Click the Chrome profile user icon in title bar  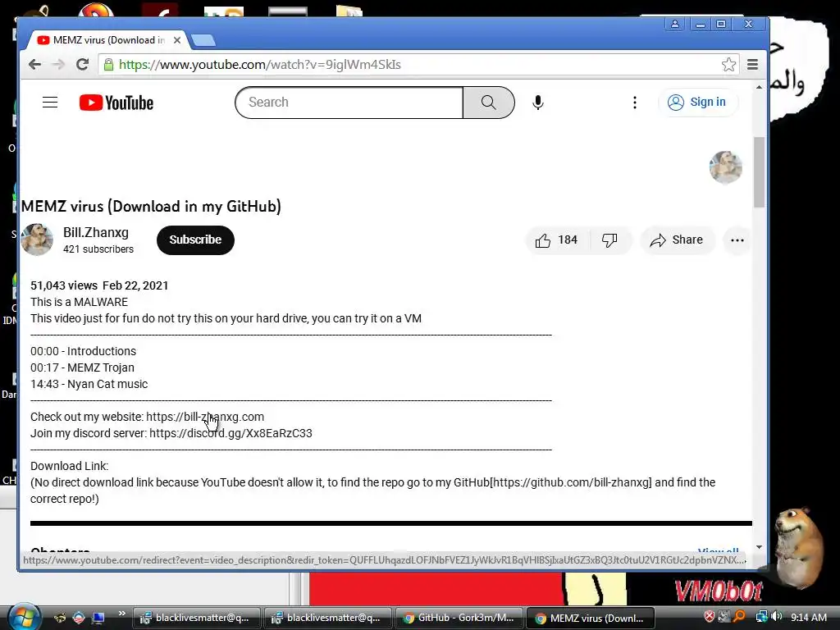tap(675, 24)
